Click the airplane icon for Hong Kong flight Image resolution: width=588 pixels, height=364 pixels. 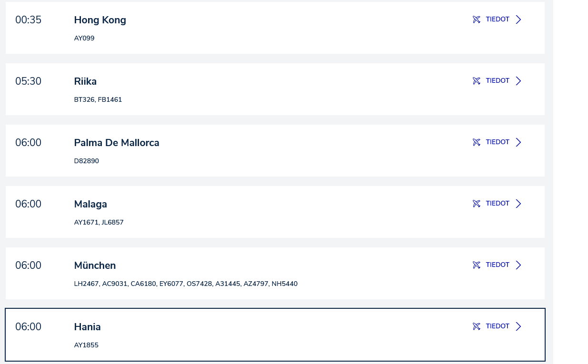(477, 20)
